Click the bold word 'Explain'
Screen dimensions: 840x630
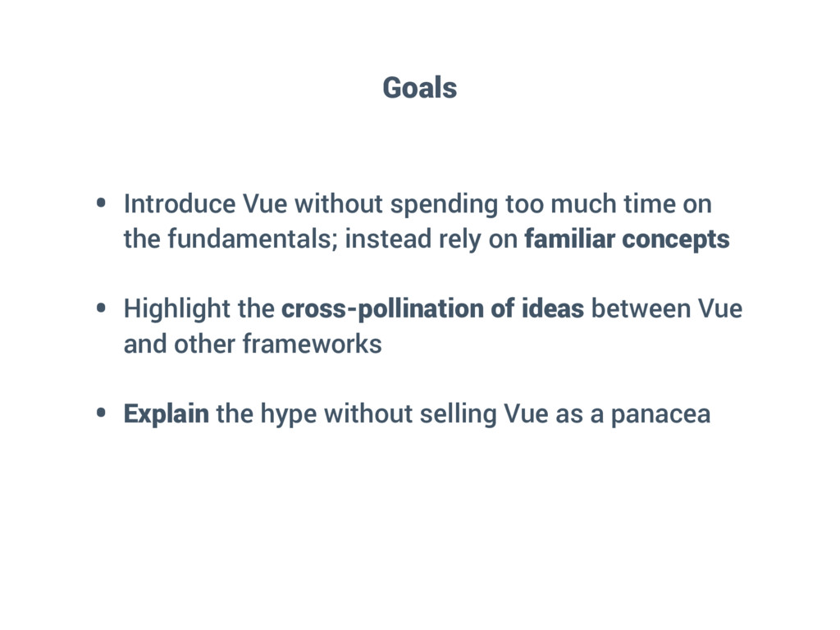[167, 414]
